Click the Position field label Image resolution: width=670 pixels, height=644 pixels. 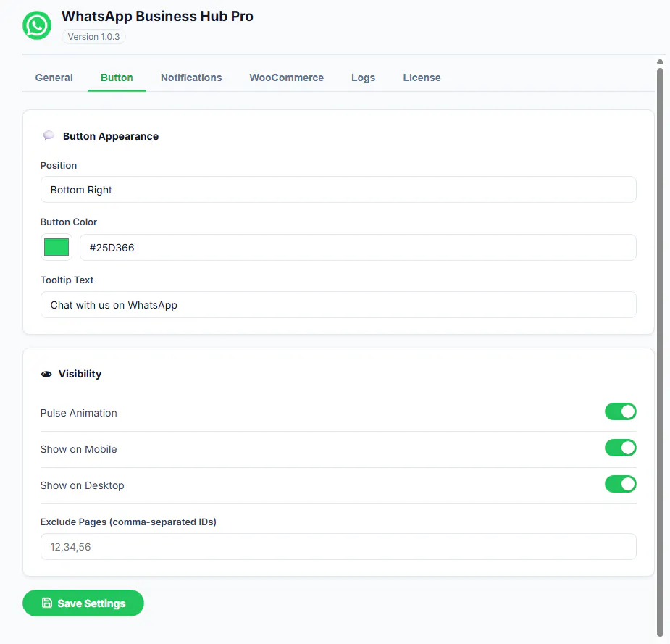click(x=59, y=165)
